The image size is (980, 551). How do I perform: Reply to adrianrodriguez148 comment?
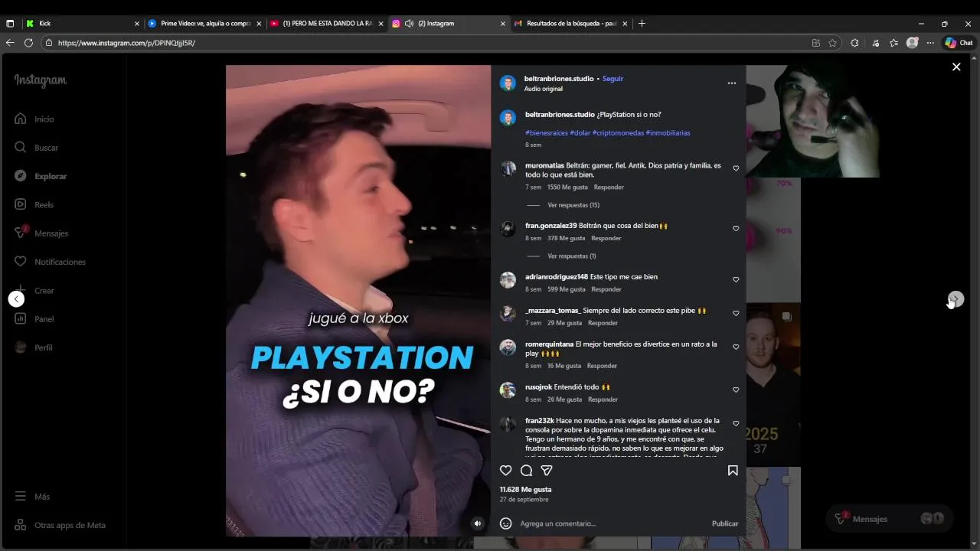click(x=606, y=289)
